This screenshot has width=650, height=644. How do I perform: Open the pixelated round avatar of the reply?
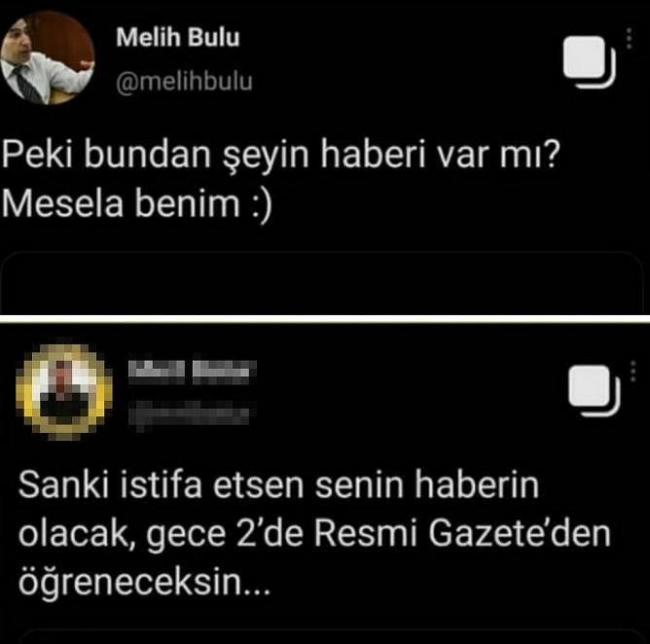pos(64,392)
